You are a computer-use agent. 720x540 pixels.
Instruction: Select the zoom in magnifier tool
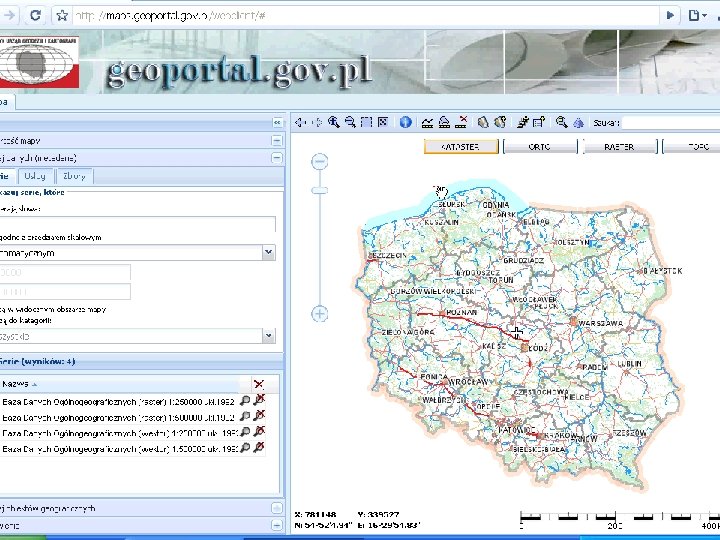point(334,122)
